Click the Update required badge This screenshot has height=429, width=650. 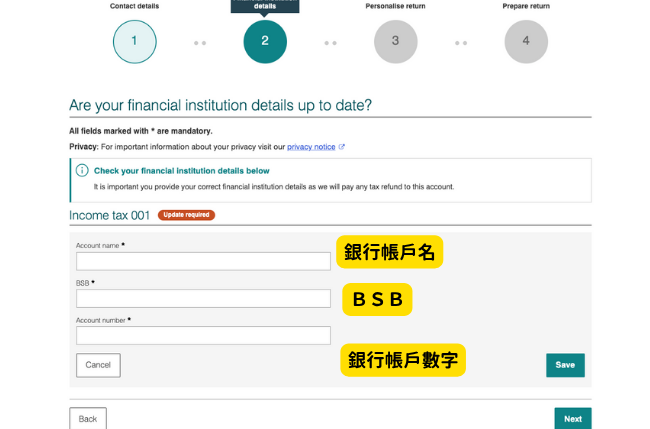tap(187, 215)
